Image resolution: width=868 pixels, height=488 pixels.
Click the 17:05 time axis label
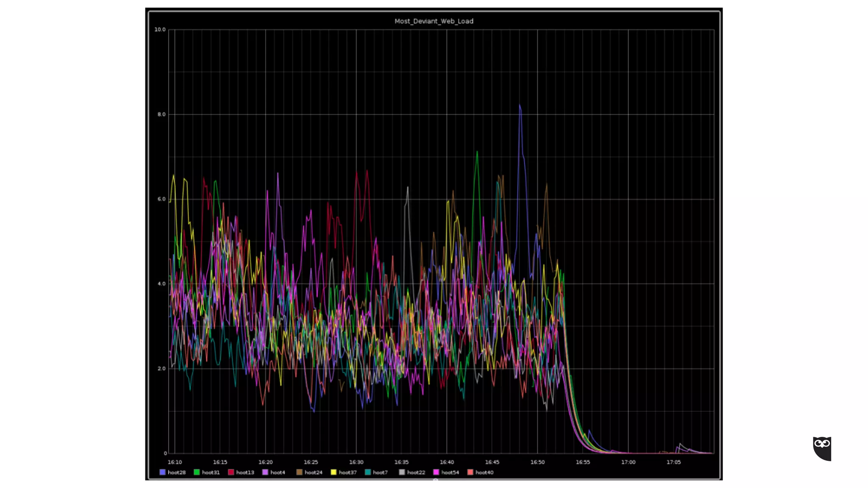coord(673,462)
